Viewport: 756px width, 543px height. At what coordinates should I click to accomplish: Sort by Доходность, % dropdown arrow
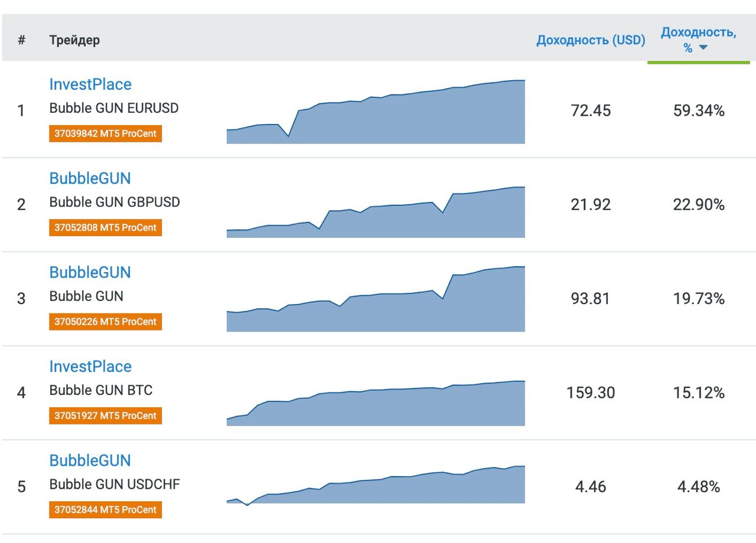click(x=703, y=48)
